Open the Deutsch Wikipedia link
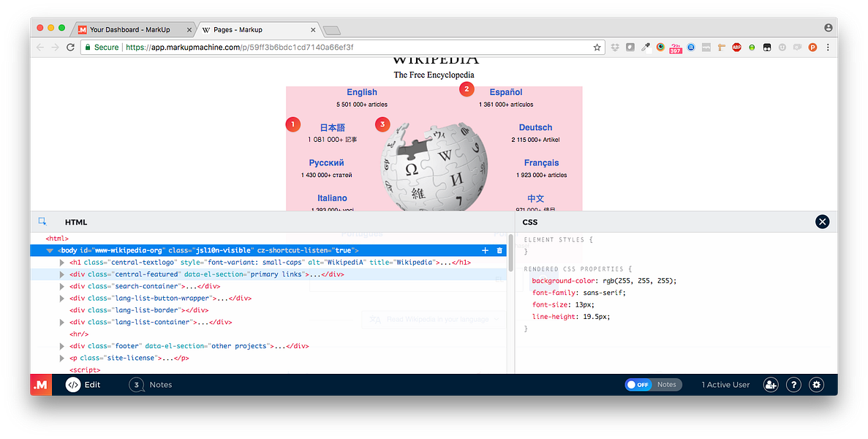The image size is (868, 439). [x=535, y=127]
